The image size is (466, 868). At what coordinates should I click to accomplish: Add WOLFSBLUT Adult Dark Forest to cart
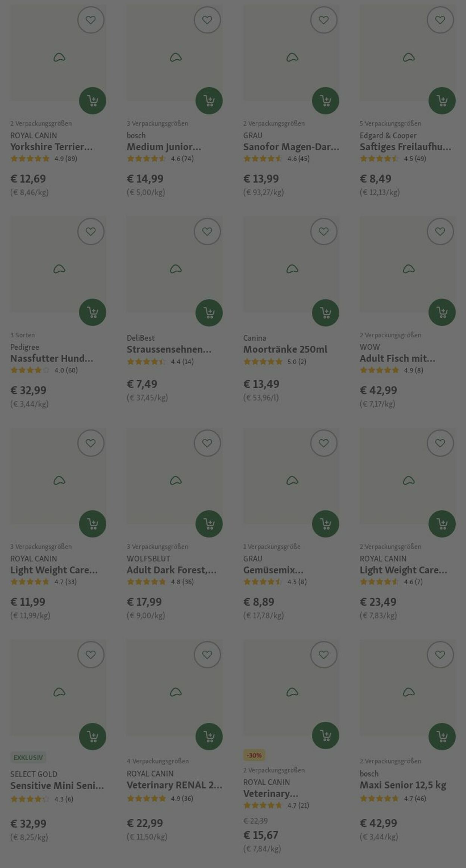tap(209, 524)
